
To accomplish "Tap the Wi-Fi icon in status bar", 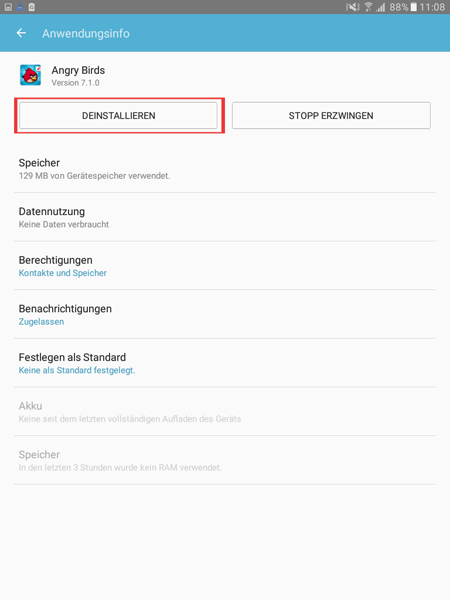I will [368, 7].
